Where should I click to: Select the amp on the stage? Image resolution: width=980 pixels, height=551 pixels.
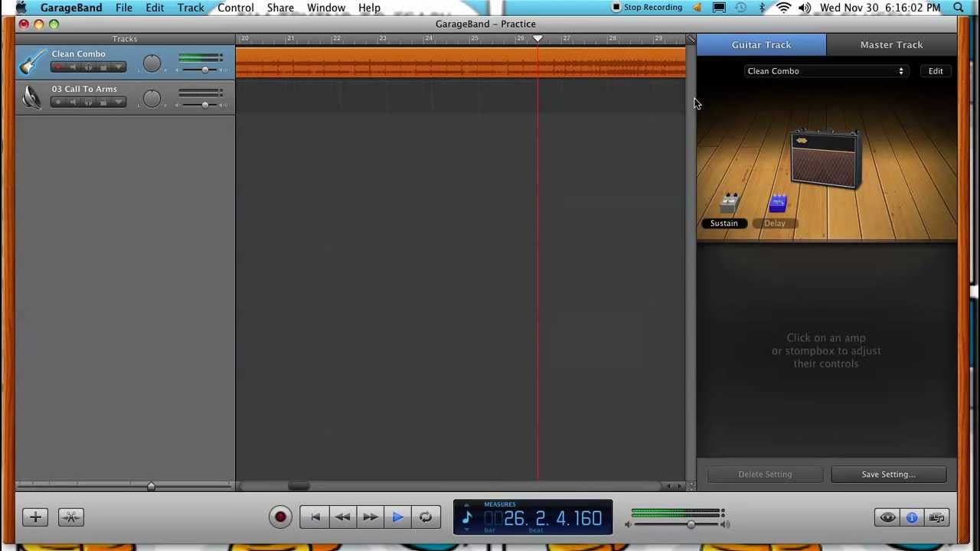[826, 159]
